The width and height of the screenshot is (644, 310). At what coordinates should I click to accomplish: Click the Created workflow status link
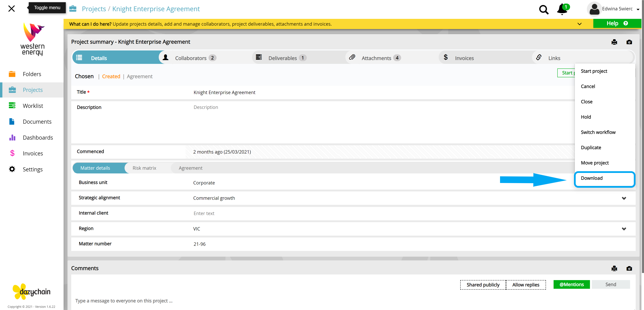point(111,76)
